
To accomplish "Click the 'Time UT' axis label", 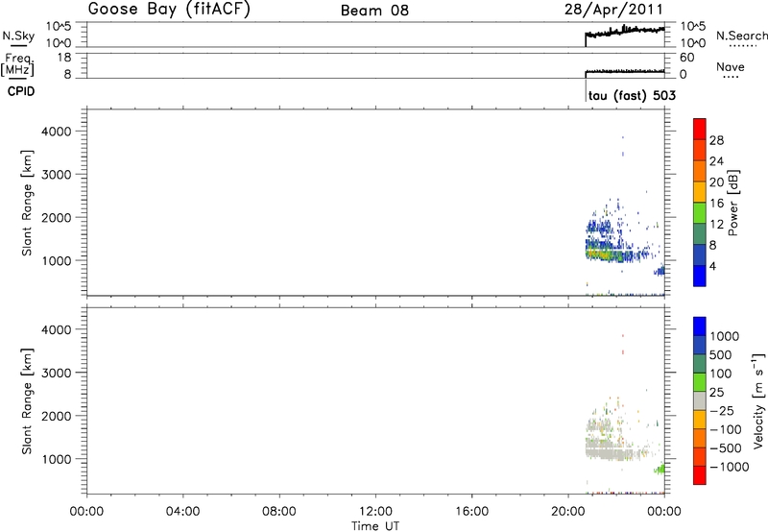I will [x=375, y=526].
